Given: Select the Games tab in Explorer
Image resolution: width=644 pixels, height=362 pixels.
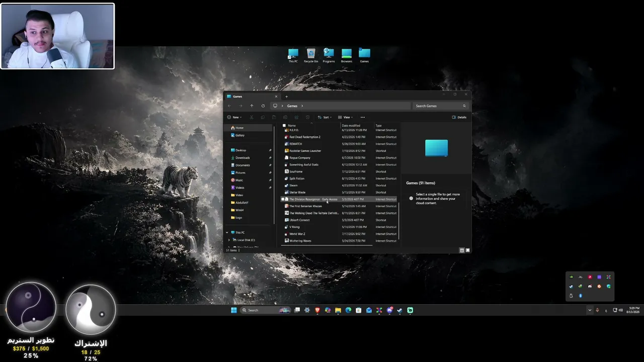Looking at the screenshot, I should click(252, 97).
